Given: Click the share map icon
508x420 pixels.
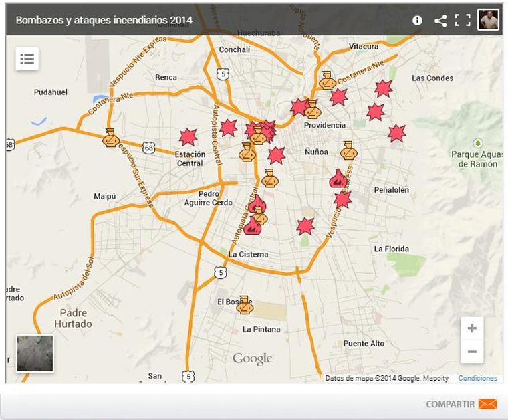Looking at the screenshot, I should pyautogui.click(x=440, y=20).
